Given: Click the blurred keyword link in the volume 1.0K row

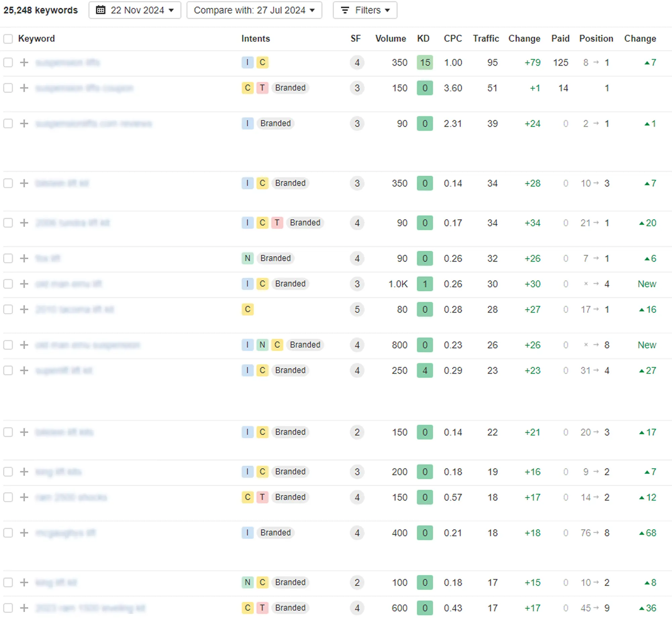Looking at the screenshot, I should tap(69, 284).
